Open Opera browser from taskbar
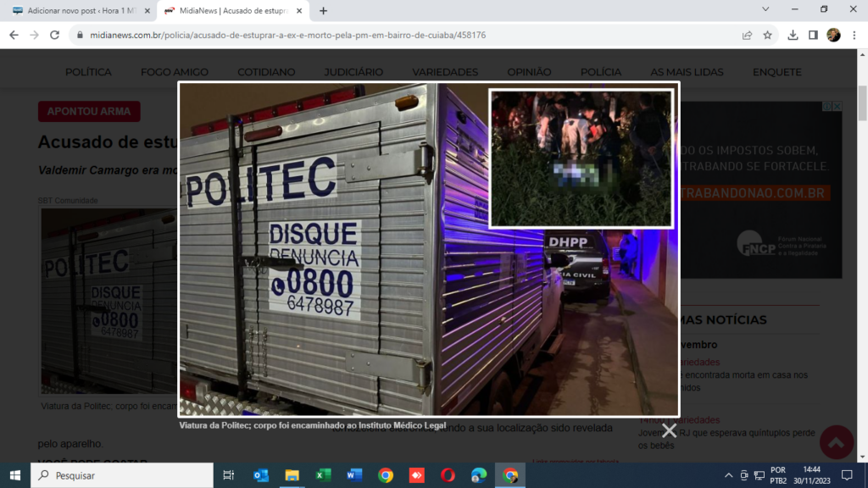 448,475
